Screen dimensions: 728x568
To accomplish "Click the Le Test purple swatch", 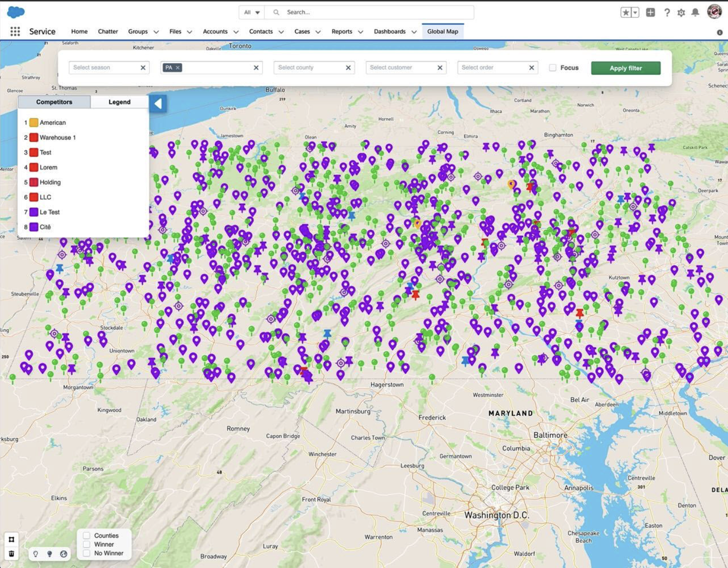I will pyautogui.click(x=34, y=212).
